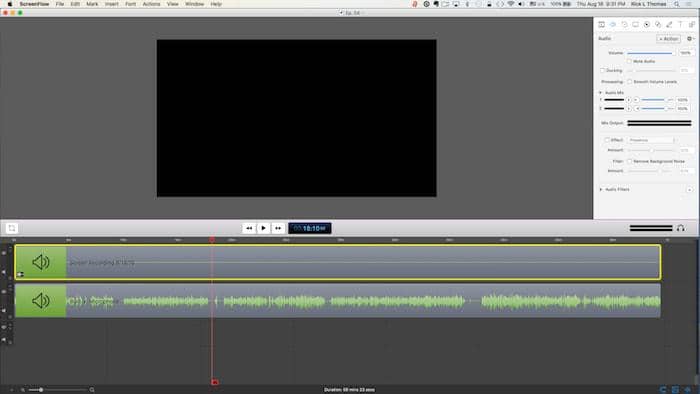Click the headphones audio monitor icon

(x=680, y=228)
